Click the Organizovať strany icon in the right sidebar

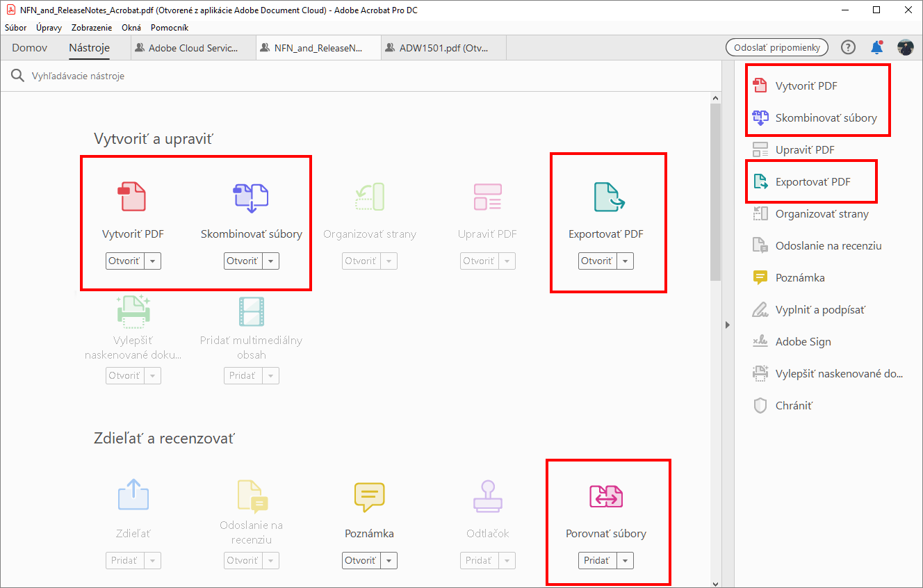(760, 214)
